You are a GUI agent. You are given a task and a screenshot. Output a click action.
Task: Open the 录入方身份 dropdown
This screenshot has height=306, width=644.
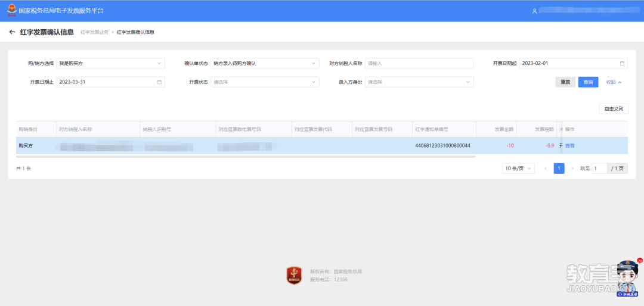point(419,82)
